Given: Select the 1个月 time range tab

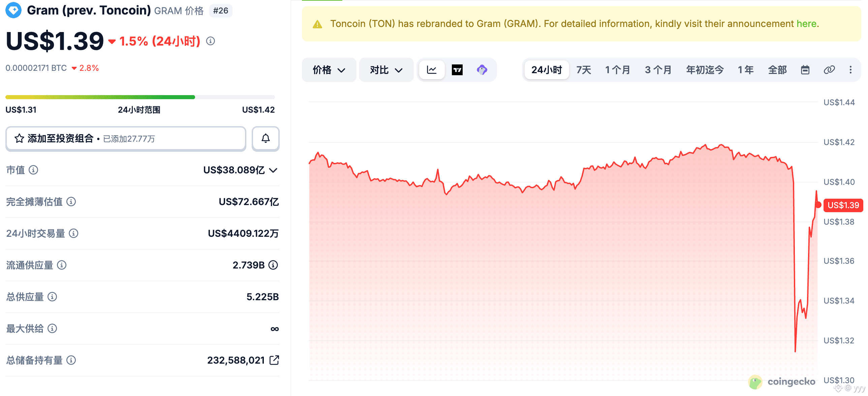Looking at the screenshot, I should click(617, 70).
